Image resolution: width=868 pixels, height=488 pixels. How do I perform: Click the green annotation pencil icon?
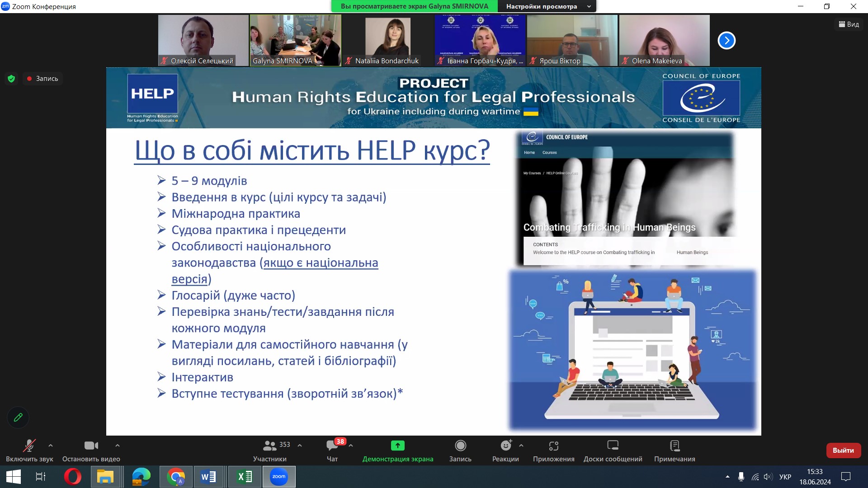point(18,418)
